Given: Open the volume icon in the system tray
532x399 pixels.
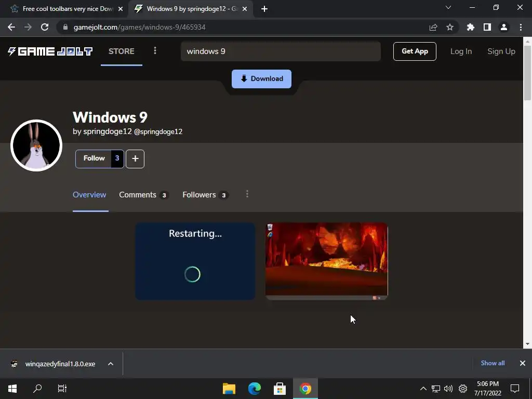Looking at the screenshot, I should (448, 389).
